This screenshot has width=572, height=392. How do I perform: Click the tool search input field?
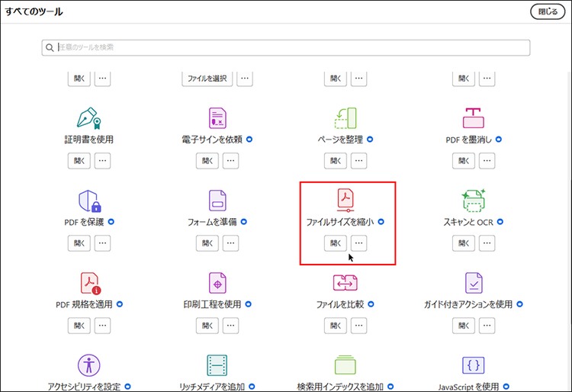(x=290, y=47)
